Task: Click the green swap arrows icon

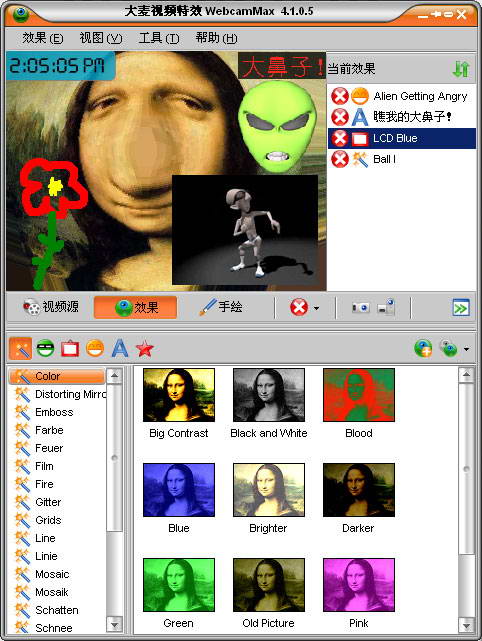Action: pos(461,69)
